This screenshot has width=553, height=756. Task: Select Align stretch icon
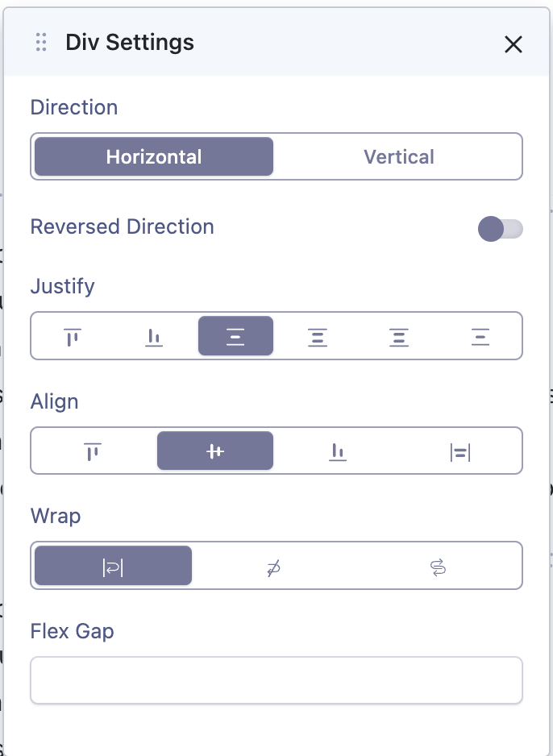(459, 451)
